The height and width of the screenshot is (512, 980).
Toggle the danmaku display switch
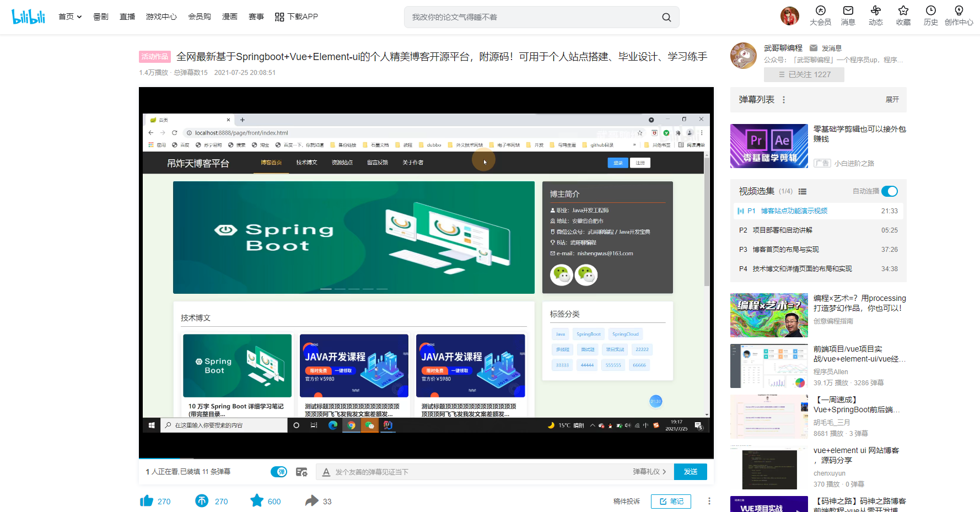[279, 472]
